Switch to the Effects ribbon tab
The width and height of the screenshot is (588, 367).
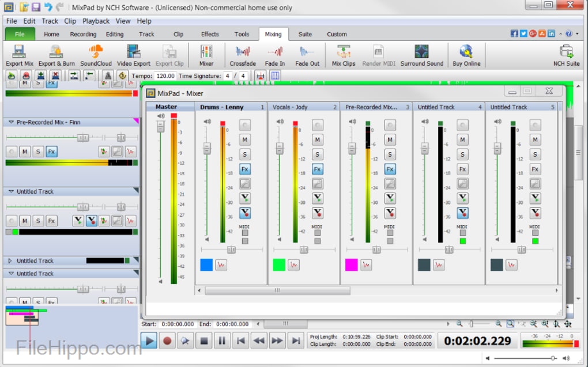[x=209, y=34]
